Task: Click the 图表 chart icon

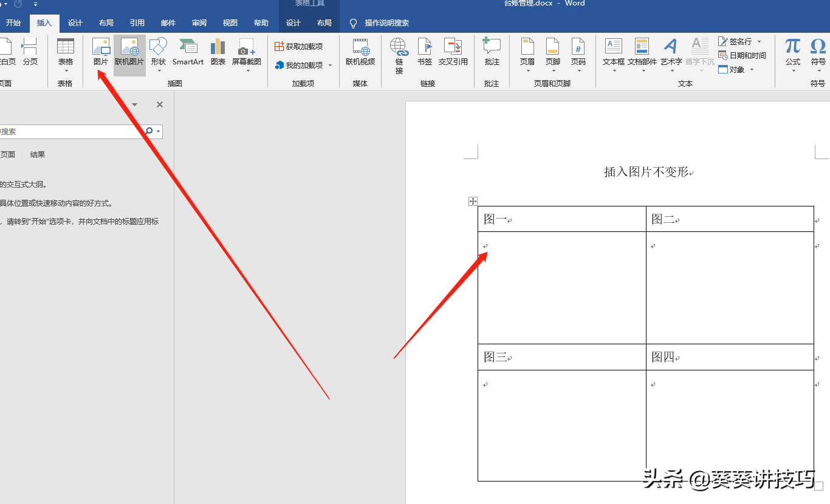Action: pyautogui.click(x=218, y=47)
